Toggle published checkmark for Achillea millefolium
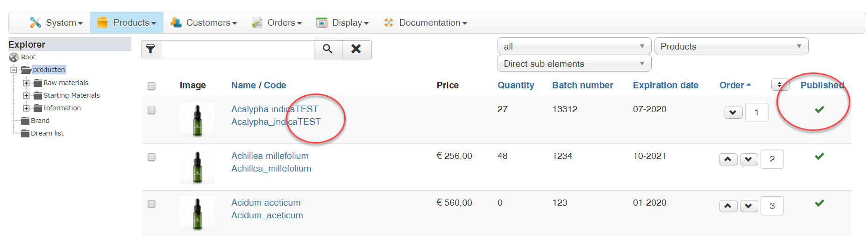 819,157
